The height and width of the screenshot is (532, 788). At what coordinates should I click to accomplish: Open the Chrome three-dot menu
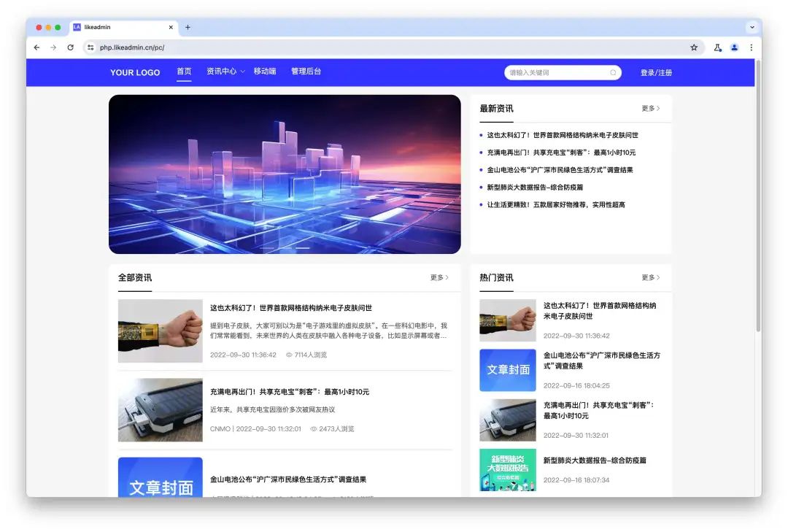click(752, 47)
